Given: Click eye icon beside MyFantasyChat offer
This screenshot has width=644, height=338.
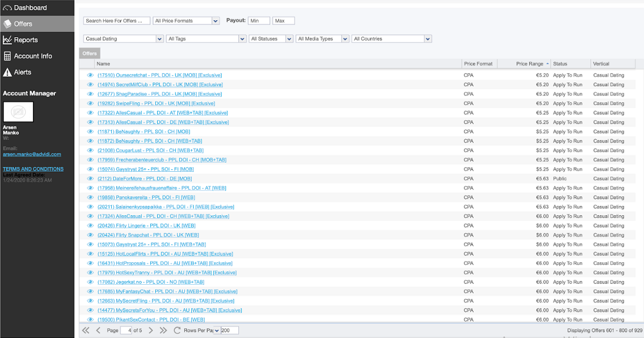Looking at the screenshot, I should (90, 292).
